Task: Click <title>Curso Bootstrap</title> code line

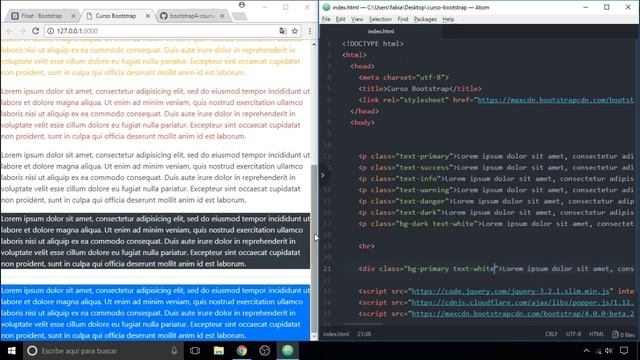Action: pos(420,89)
